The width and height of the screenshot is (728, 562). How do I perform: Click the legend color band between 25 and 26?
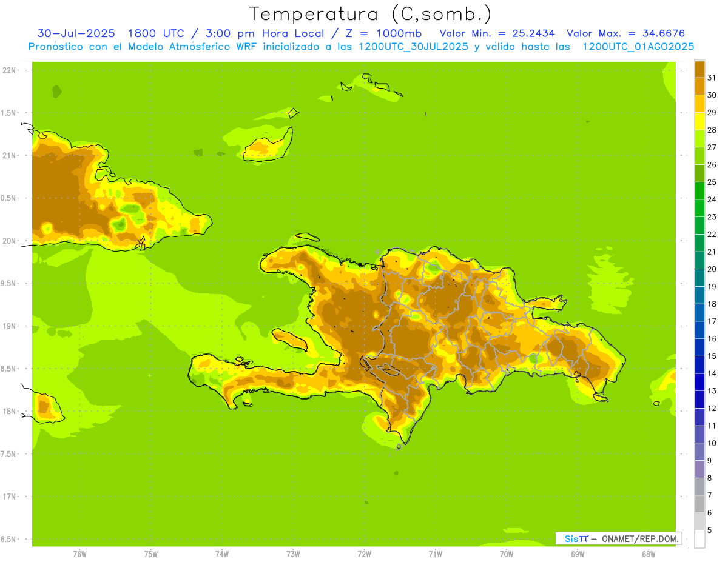699,173
